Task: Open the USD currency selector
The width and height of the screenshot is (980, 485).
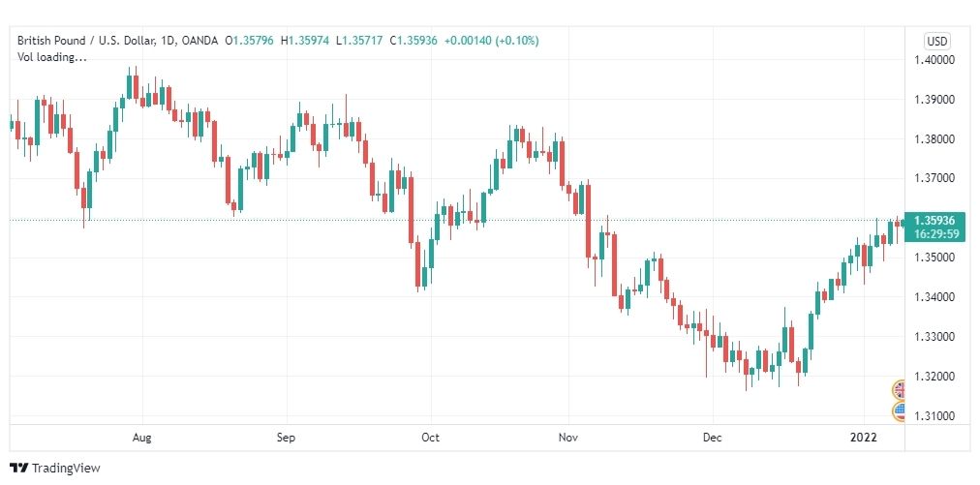Action: (x=936, y=42)
